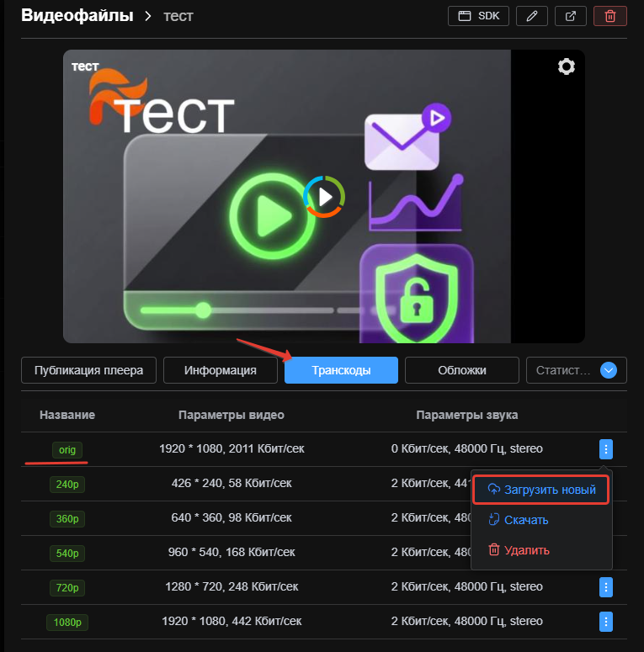Choose Скачать from the context menu

pos(540,520)
